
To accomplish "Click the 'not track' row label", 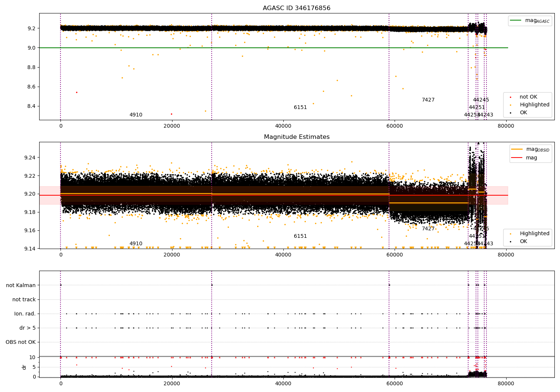I will coord(24,300).
